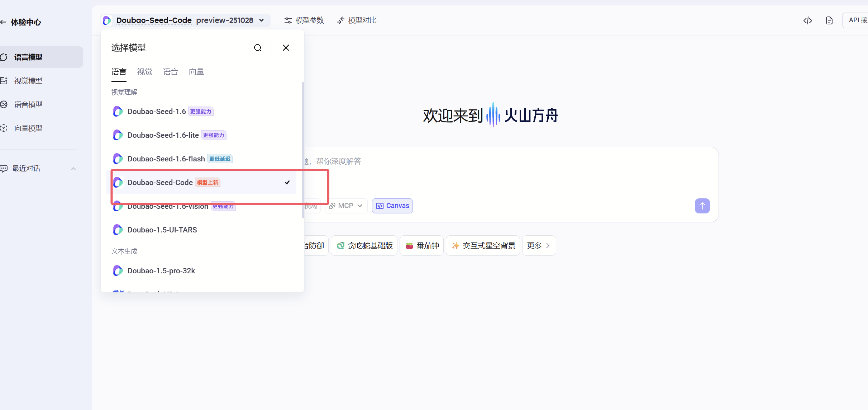The width and height of the screenshot is (868, 410).
Task: Open 模型参数 settings
Action: coord(304,20)
